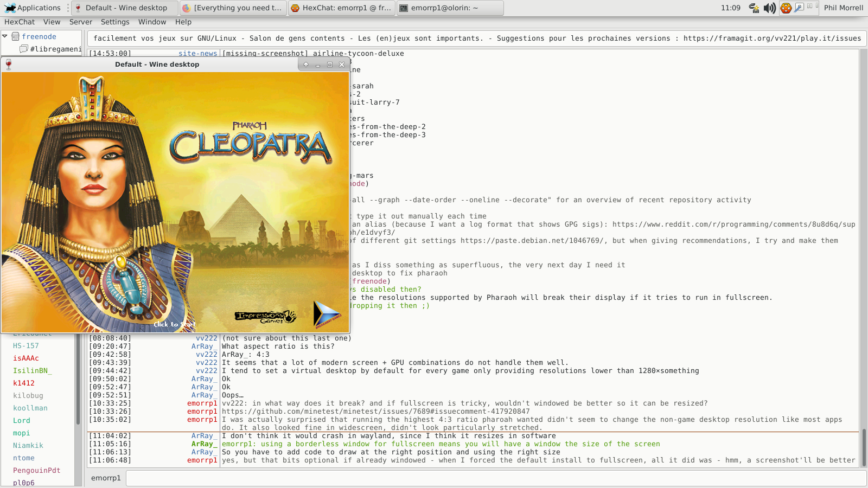Viewport: 868px width, 488px height.
Task: Click the Wine glass icon in title bar
Action: [8, 65]
